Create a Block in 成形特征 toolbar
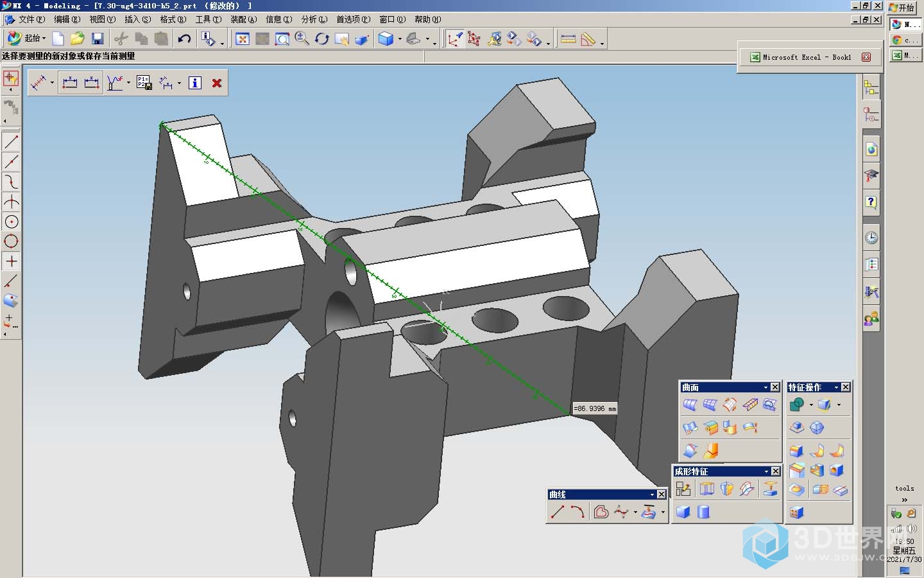Image resolution: width=924 pixels, height=578 pixels. coord(683,512)
